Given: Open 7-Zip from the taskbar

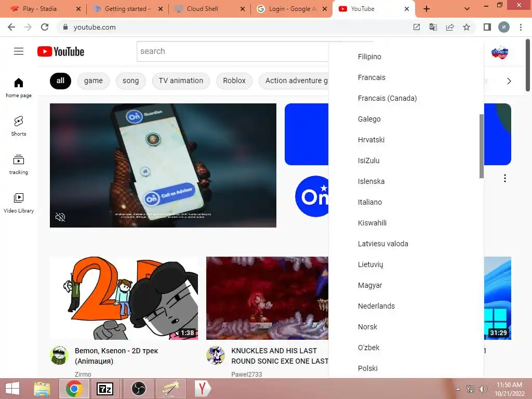Looking at the screenshot, I should (x=105, y=389).
